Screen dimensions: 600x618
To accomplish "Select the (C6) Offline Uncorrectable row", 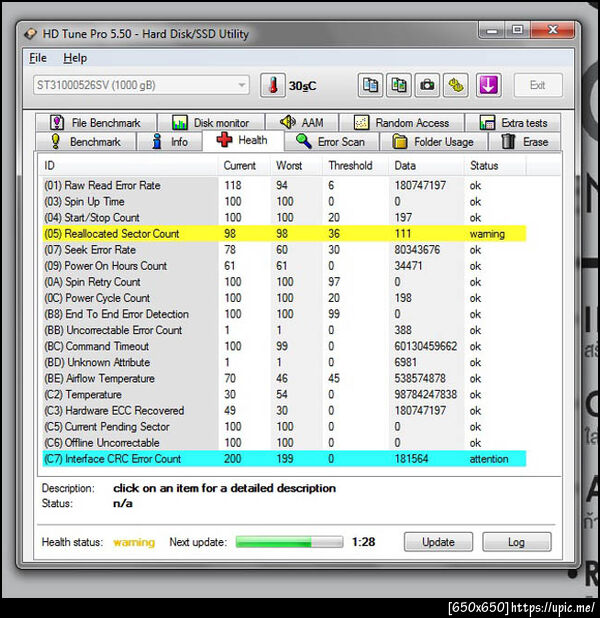I will (284, 443).
